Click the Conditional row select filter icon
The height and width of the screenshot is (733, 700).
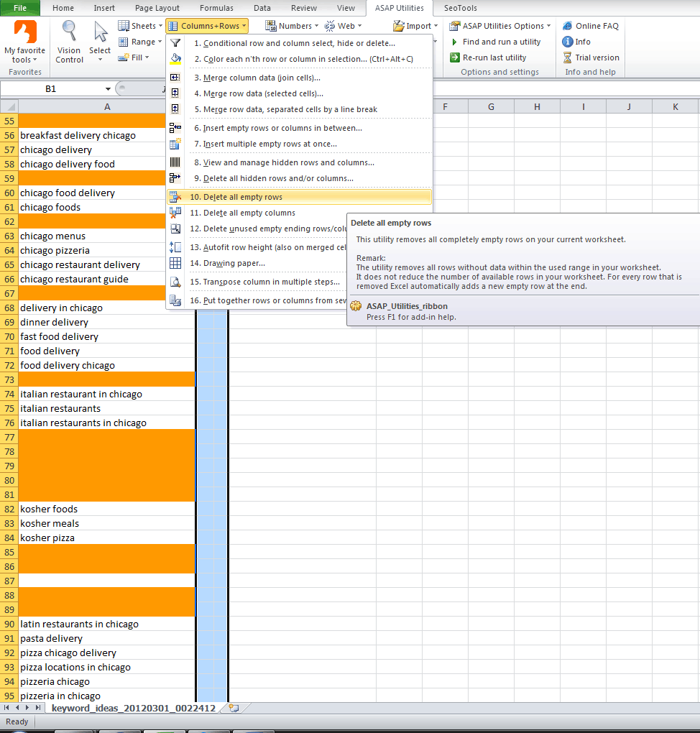(175, 43)
